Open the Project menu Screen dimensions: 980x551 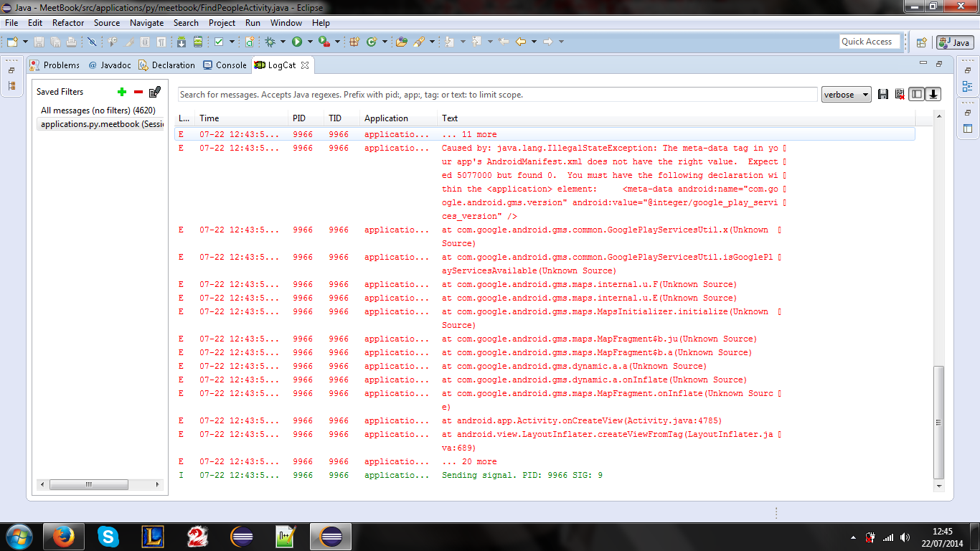pyautogui.click(x=222, y=23)
